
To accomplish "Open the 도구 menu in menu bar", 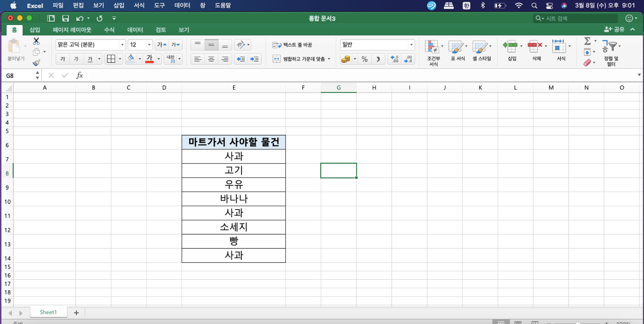I will coord(159,5).
